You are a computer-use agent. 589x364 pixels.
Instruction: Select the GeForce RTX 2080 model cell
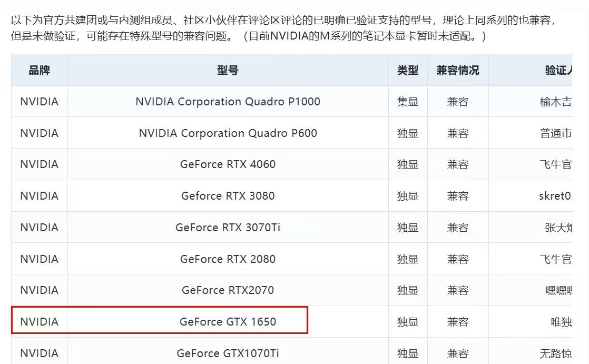tap(228, 259)
